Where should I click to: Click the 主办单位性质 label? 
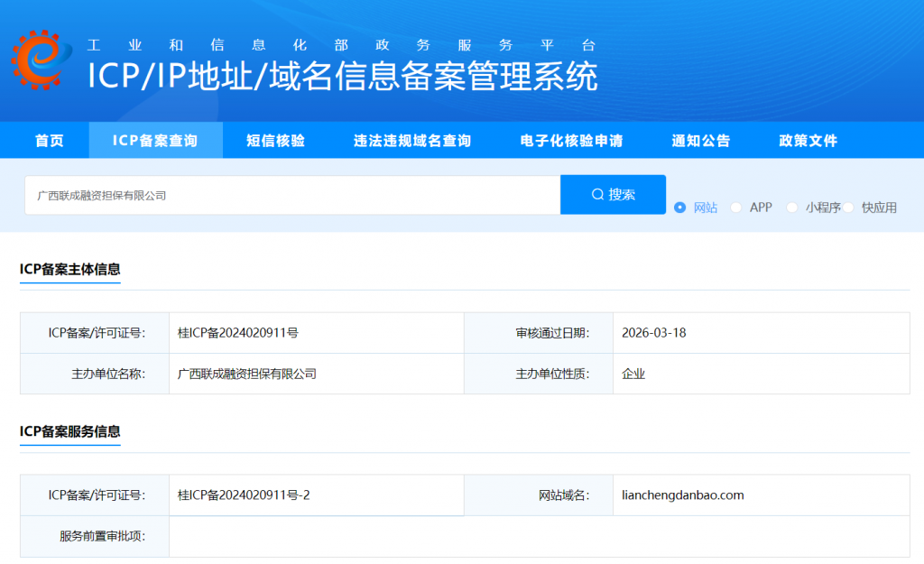pyautogui.click(x=552, y=374)
